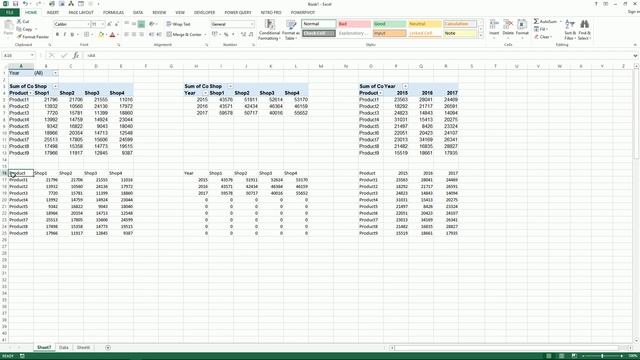The width and height of the screenshot is (640, 360).
Task: Decrease font size with the small A icon
Action: 117,24
